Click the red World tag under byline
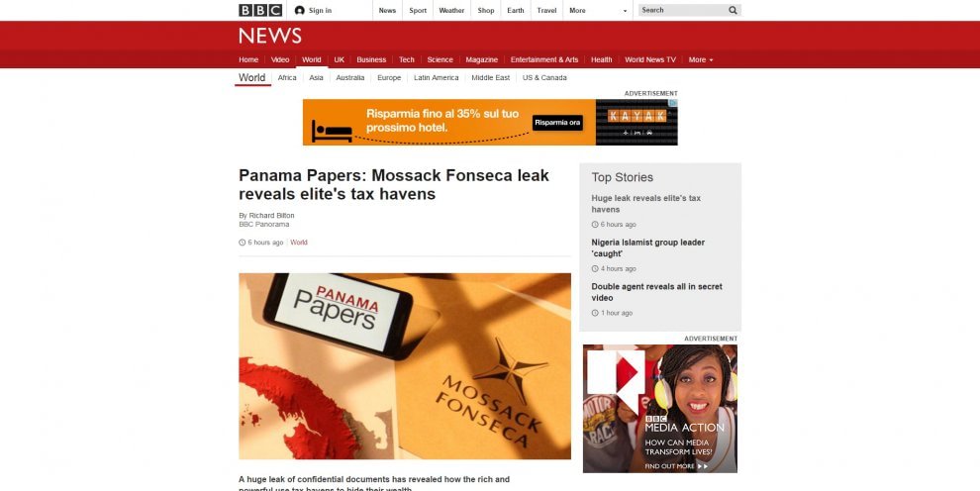This screenshot has width=980, height=491. point(299,243)
